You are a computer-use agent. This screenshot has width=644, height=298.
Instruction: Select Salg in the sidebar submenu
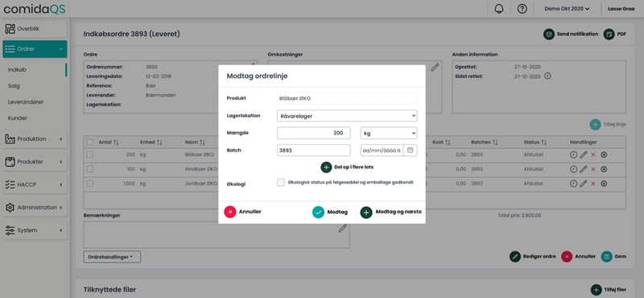(x=14, y=86)
